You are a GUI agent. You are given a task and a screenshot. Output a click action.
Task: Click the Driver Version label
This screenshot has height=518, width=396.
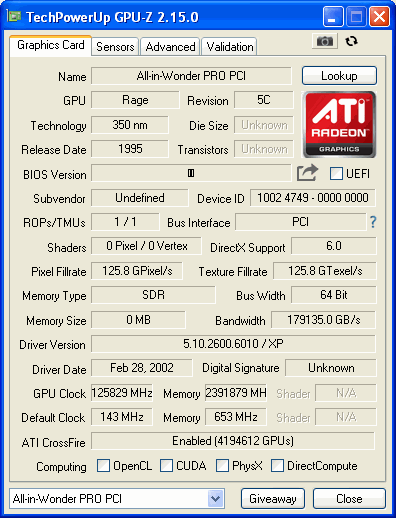pos(52,345)
